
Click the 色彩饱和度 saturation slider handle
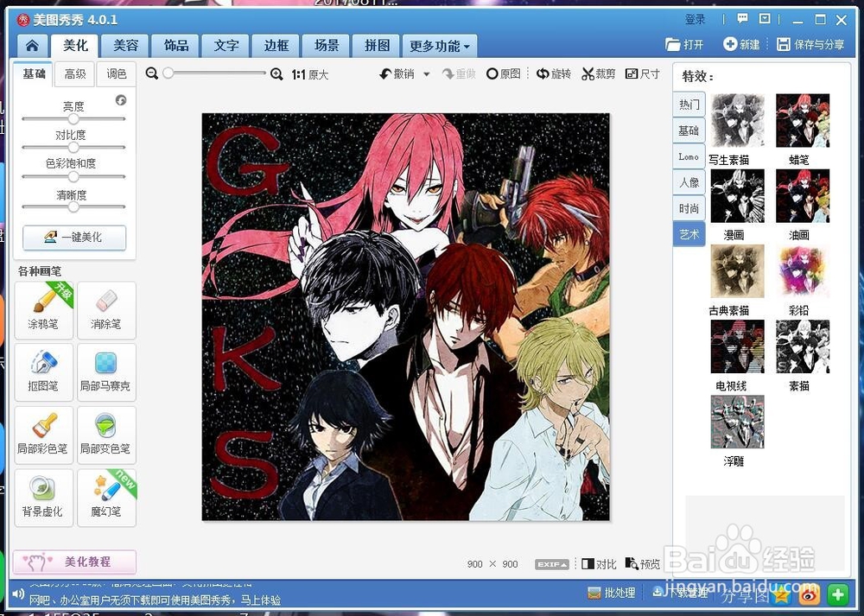click(x=73, y=177)
